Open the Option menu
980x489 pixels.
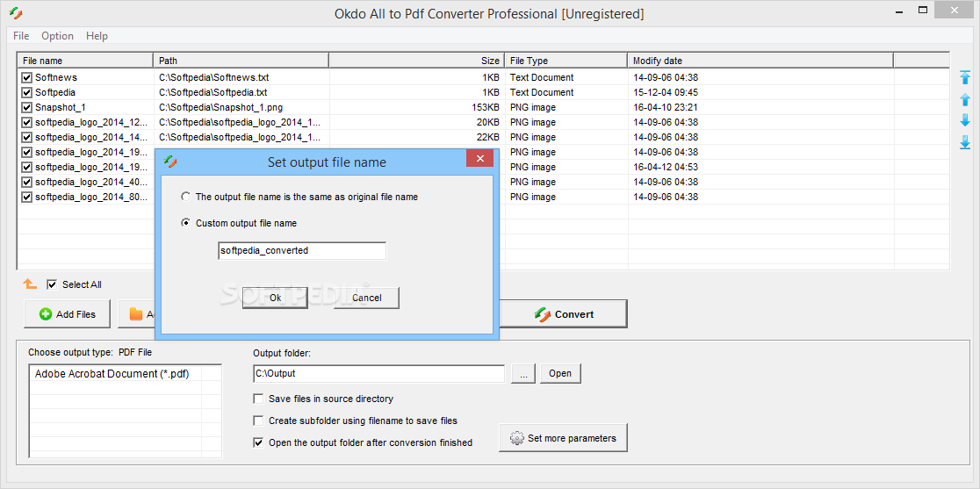57,36
